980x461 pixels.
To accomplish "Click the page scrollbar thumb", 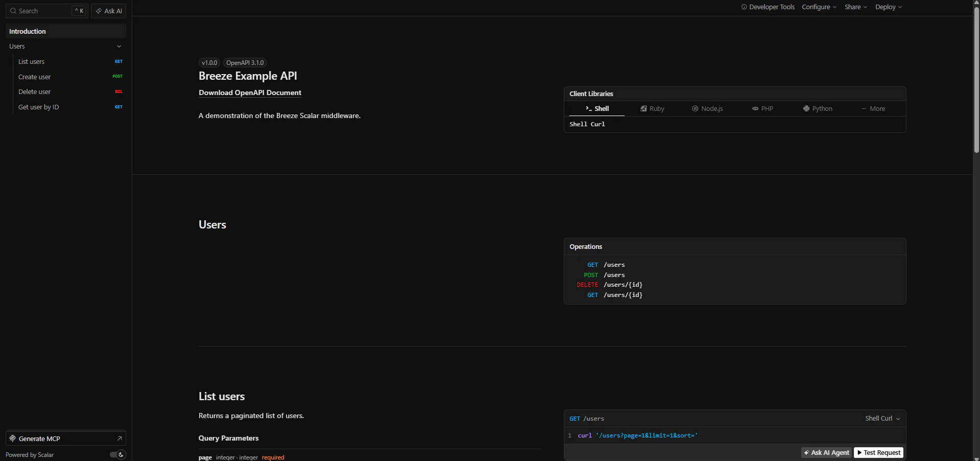I will point(976,79).
